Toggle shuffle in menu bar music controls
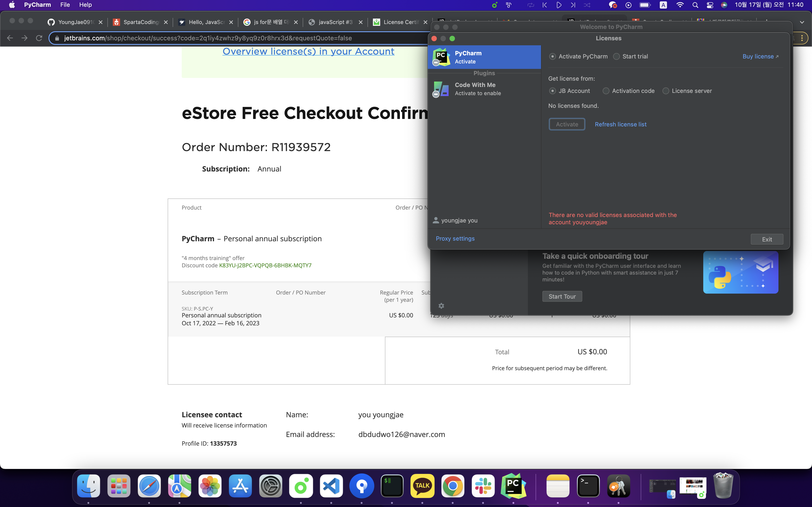This screenshot has width=812, height=507. [x=587, y=5]
